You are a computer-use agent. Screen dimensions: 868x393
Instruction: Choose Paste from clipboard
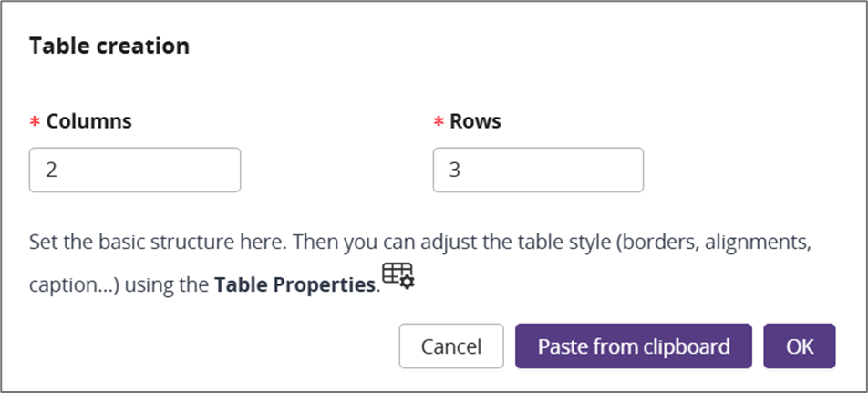click(634, 346)
